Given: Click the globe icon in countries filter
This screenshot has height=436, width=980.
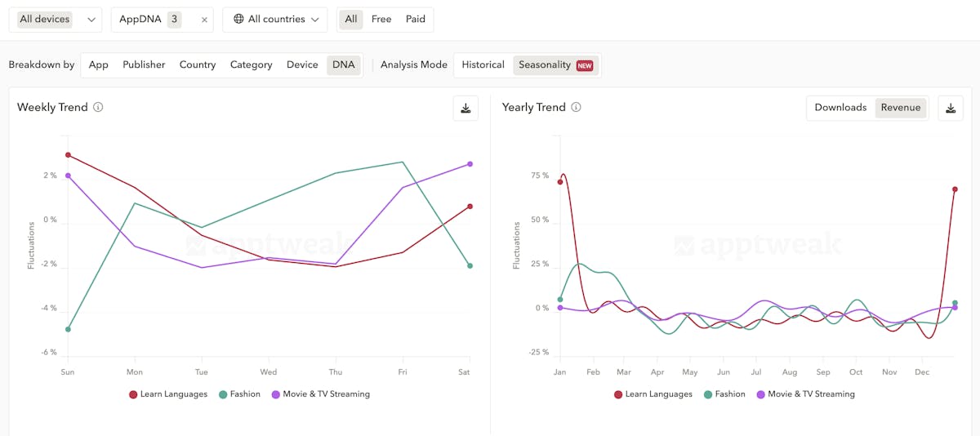Looking at the screenshot, I should [238, 20].
